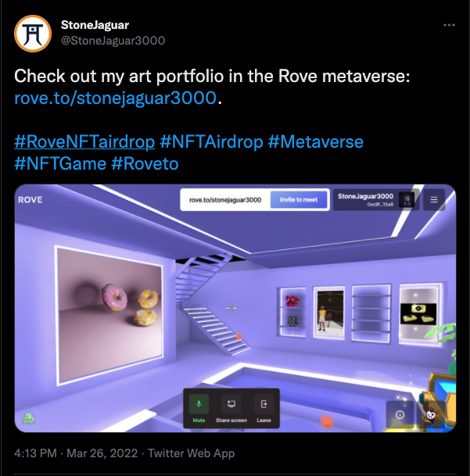Click the skull avatar icon at bottom right
The image size is (470, 476).
[x=431, y=415]
